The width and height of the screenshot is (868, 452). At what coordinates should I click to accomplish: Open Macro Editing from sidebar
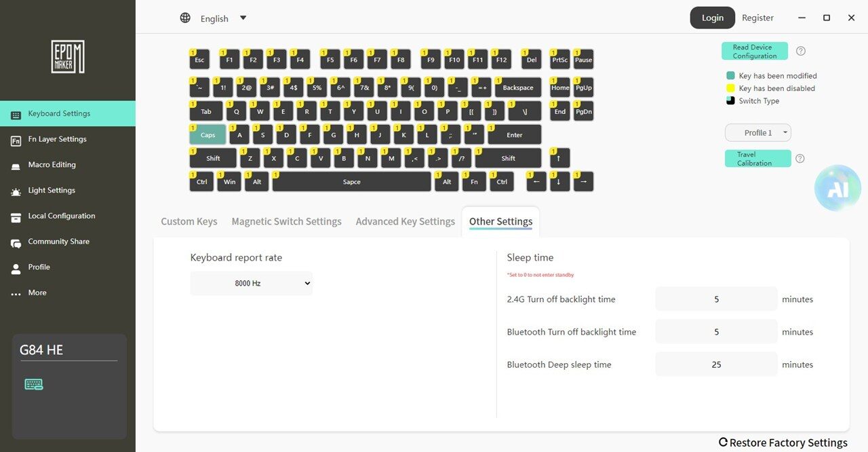(x=52, y=165)
